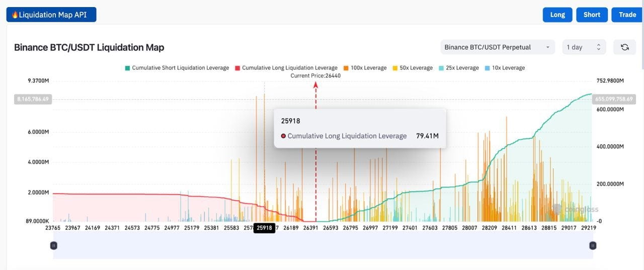The image size is (644, 270).
Task: Toggle the 25x Leverage legend item
Action: [x=459, y=68]
